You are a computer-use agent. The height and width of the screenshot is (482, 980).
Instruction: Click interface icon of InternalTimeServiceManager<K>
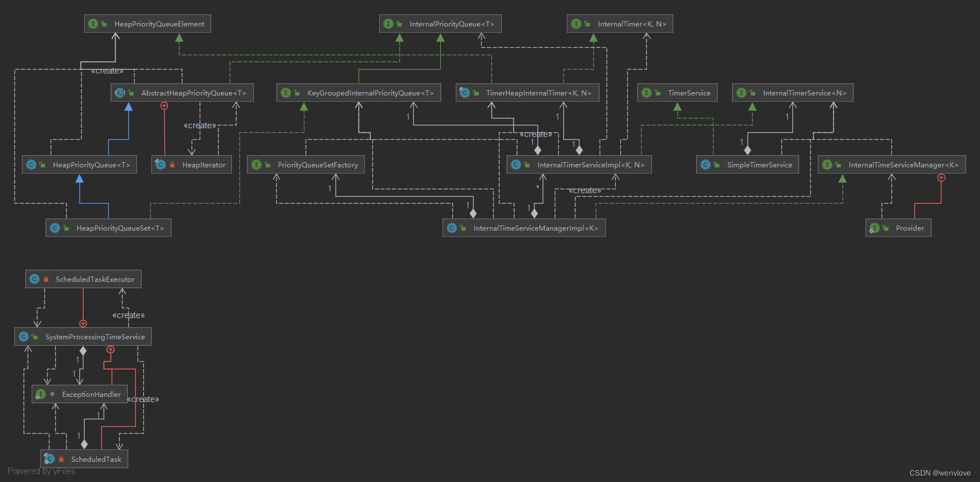coord(827,165)
